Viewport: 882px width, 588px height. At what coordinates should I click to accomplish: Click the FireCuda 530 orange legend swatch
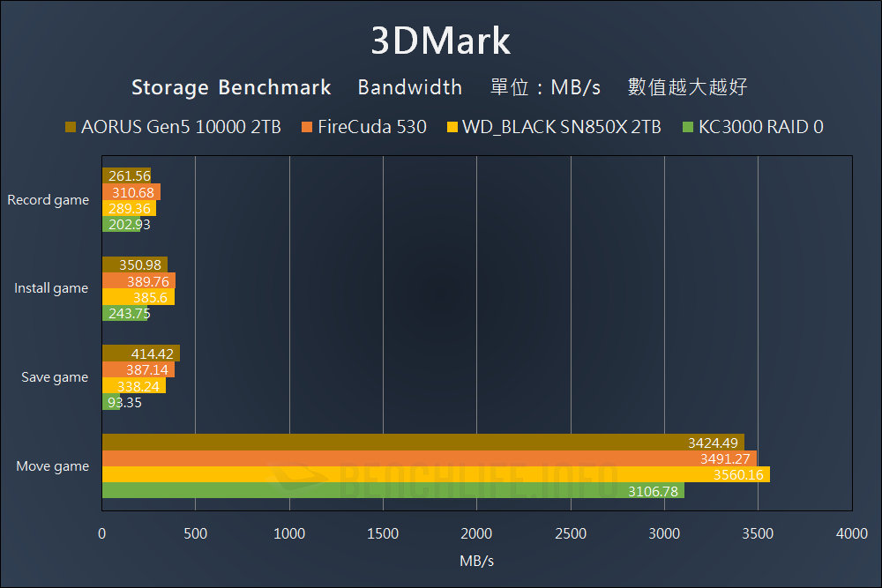tap(307, 127)
